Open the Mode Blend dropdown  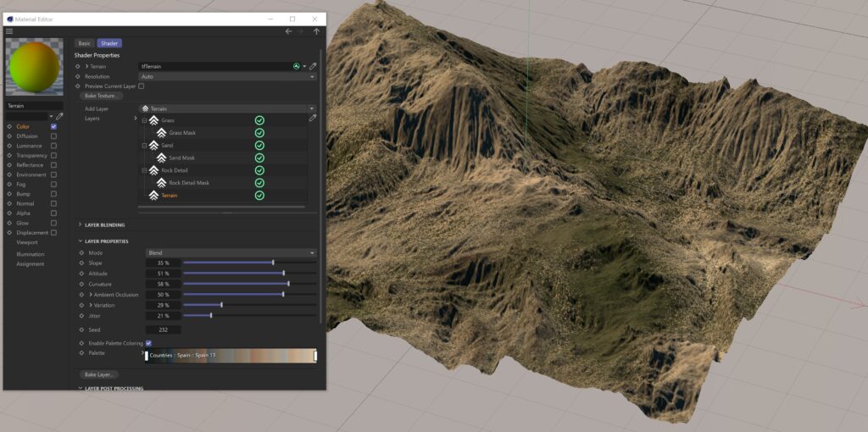tap(231, 252)
